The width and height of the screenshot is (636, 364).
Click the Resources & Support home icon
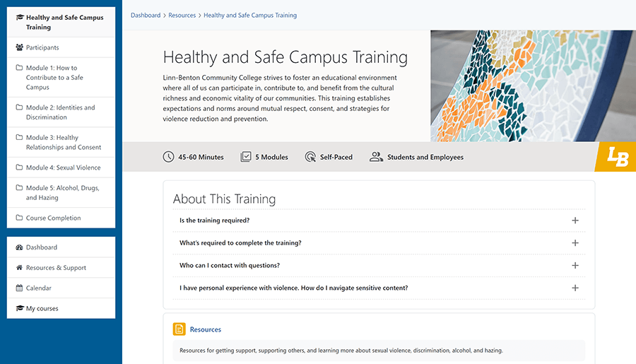coord(19,267)
